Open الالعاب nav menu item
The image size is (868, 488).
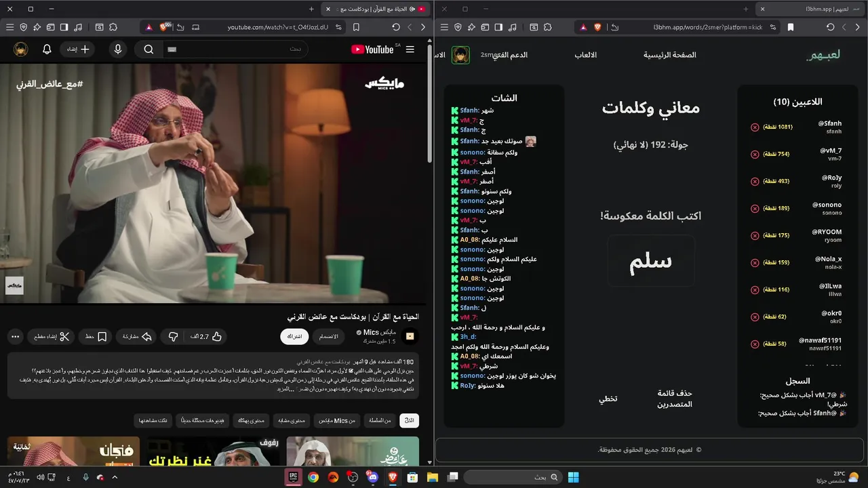(x=586, y=55)
